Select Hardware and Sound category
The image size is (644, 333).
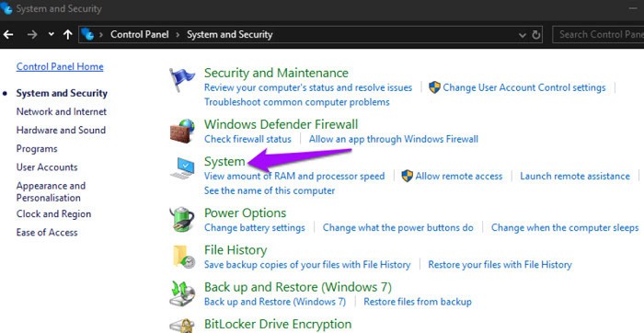pos(61,130)
